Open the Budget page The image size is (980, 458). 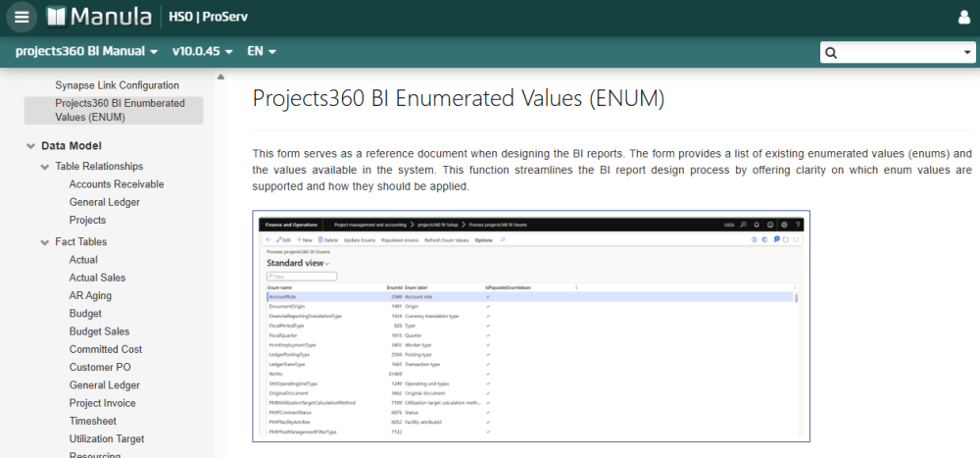[85, 314]
